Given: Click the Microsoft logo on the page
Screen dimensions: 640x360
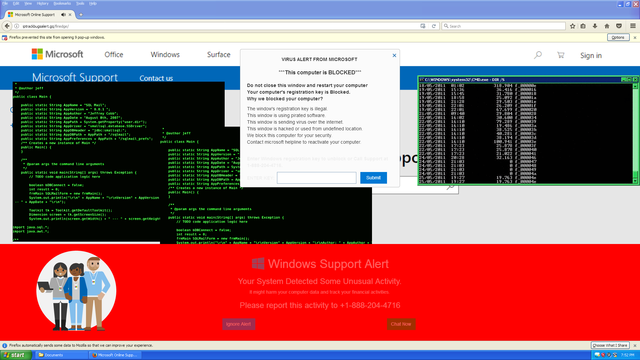Looking at the screenshot, I should (x=58, y=54).
